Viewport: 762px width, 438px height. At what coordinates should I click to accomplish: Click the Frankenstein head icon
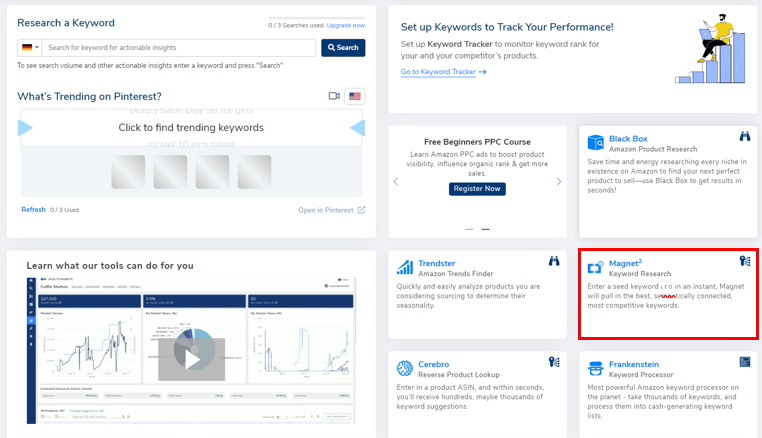tap(595, 368)
